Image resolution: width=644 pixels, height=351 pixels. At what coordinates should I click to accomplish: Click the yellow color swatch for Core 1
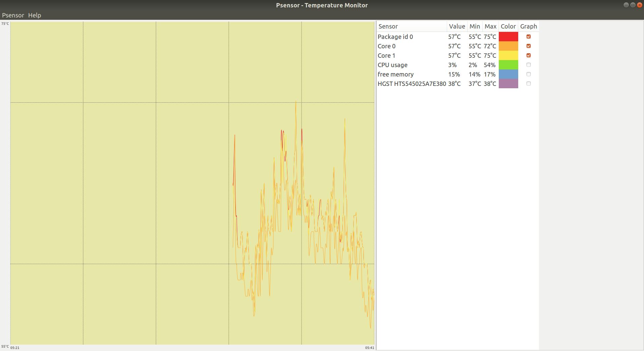[508, 55]
